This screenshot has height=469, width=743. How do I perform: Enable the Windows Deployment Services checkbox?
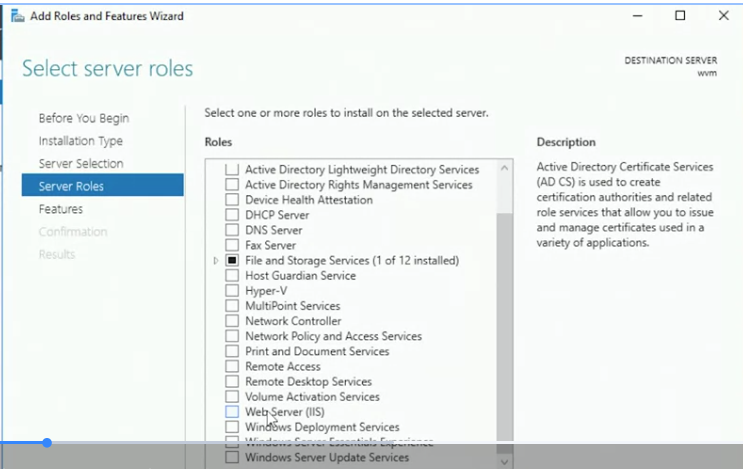232,427
